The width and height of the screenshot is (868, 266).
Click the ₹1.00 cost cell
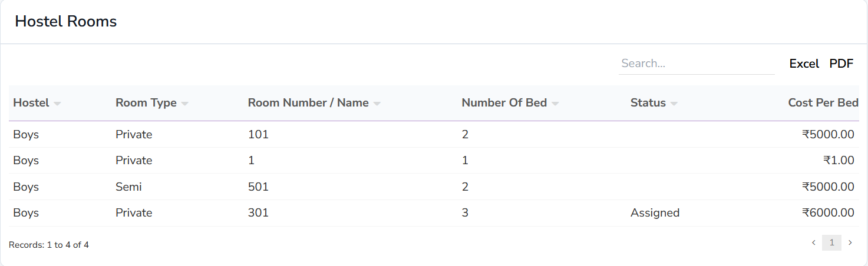[x=839, y=161]
